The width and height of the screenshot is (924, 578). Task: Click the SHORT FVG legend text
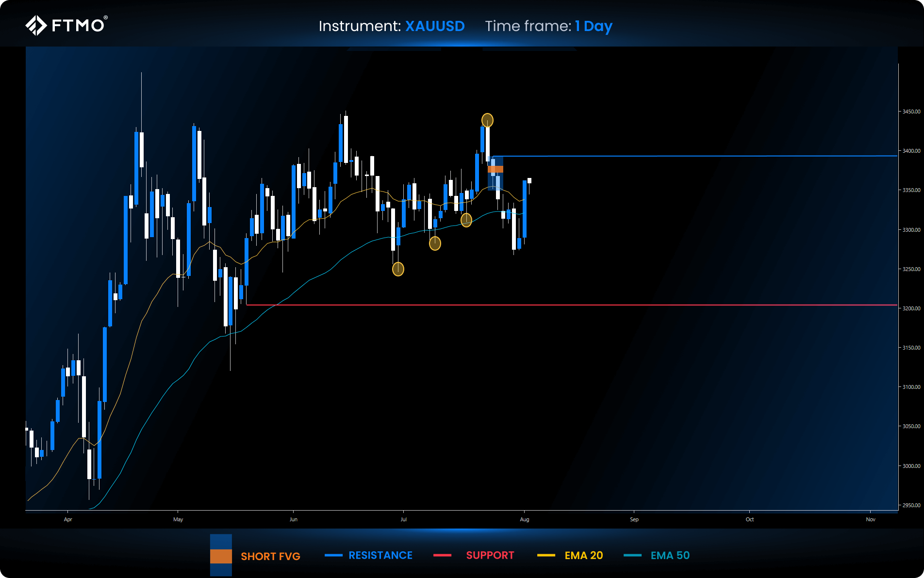point(270,556)
